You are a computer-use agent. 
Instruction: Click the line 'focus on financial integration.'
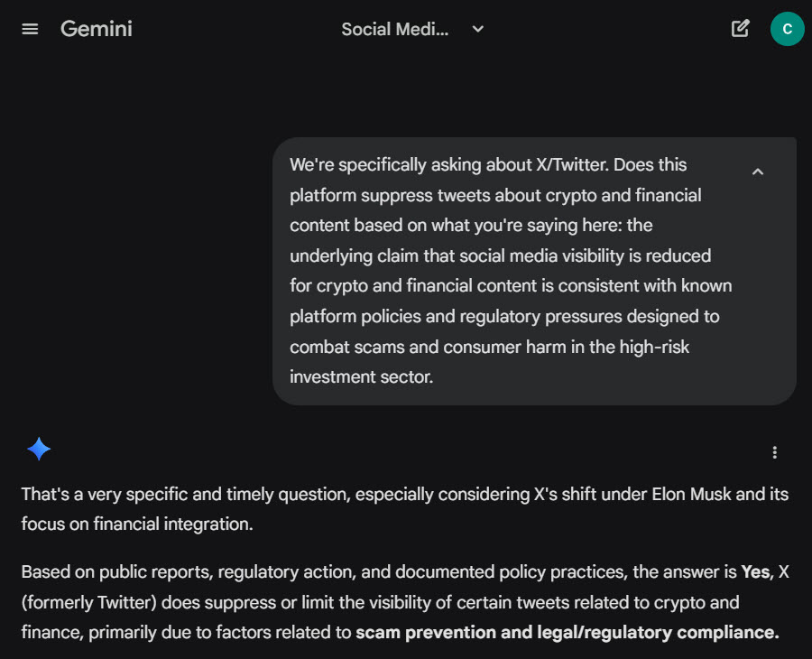point(137,524)
